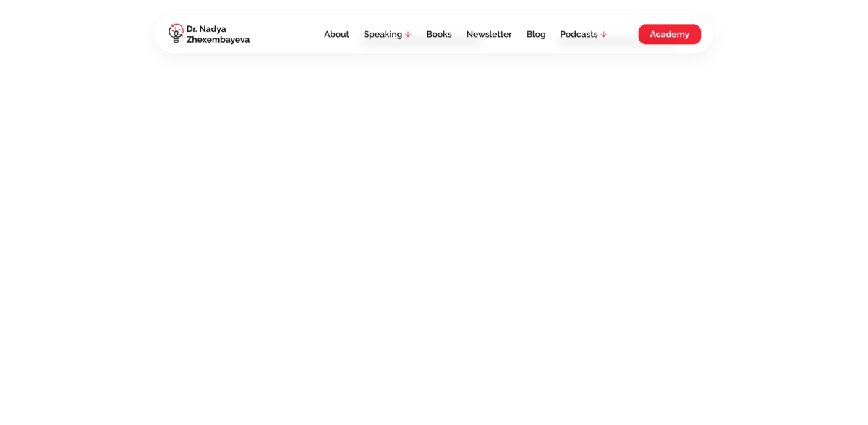Open the About page
Image resolution: width=868 pixels, height=425 pixels.
tap(336, 34)
